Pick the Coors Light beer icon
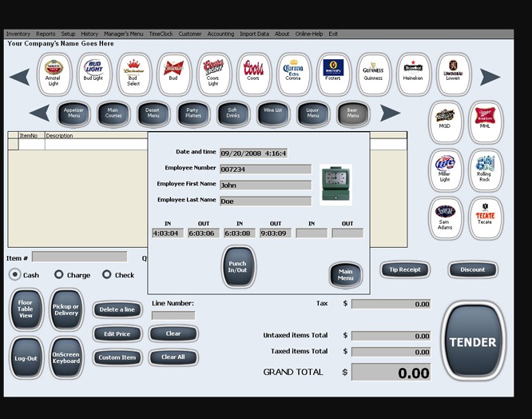This screenshot has height=419, width=532. (214, 74)
